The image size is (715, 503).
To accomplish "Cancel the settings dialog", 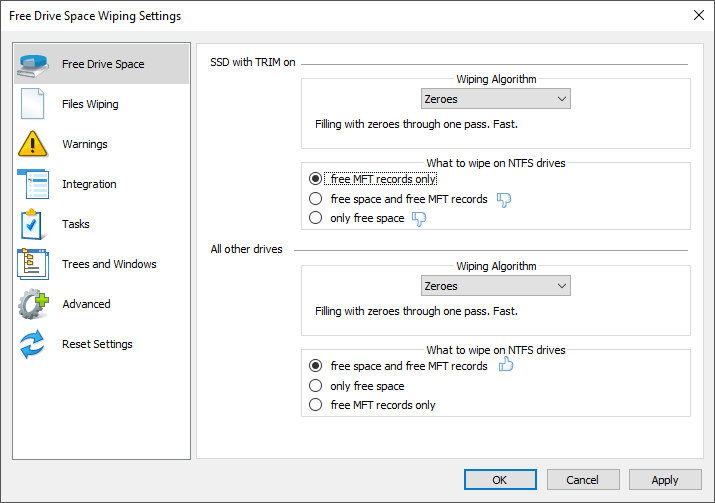I will [x=583, y=480].
